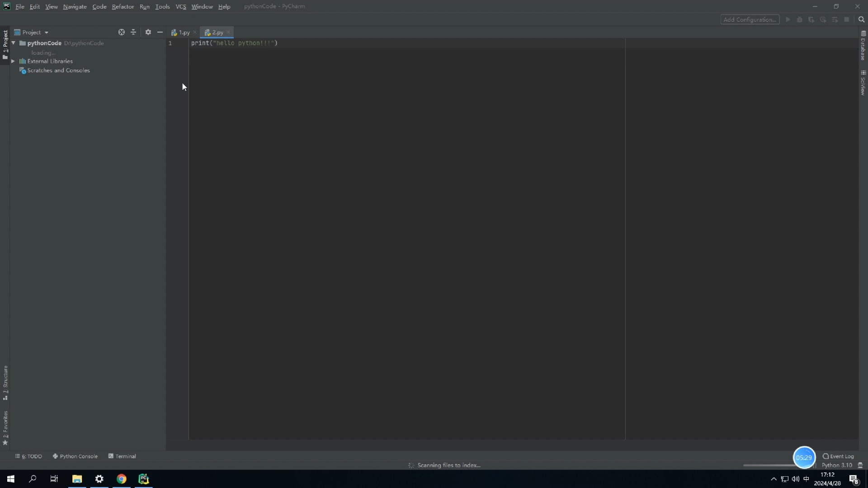Open the Python Console tool window
The height and width of the screenshot is (488, 868).
(x=75, y=456)
